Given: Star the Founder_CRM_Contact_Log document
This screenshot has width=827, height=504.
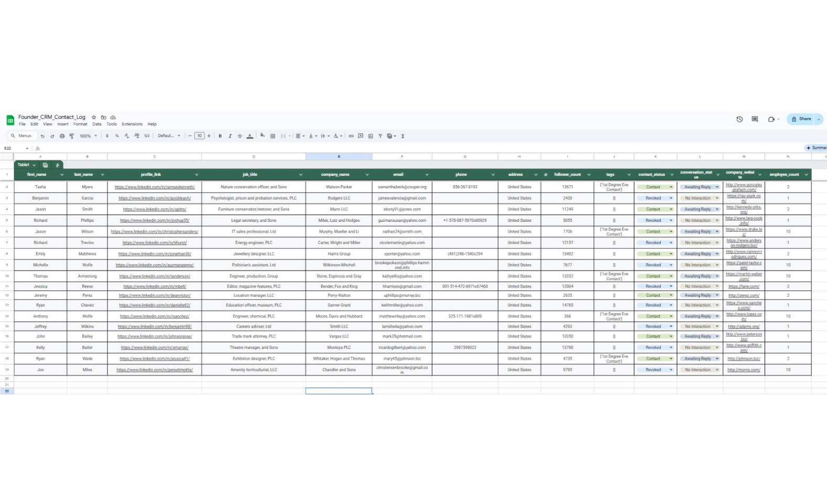Looking at the screenshot, I should pyautogui.click(x=94, y=117).
